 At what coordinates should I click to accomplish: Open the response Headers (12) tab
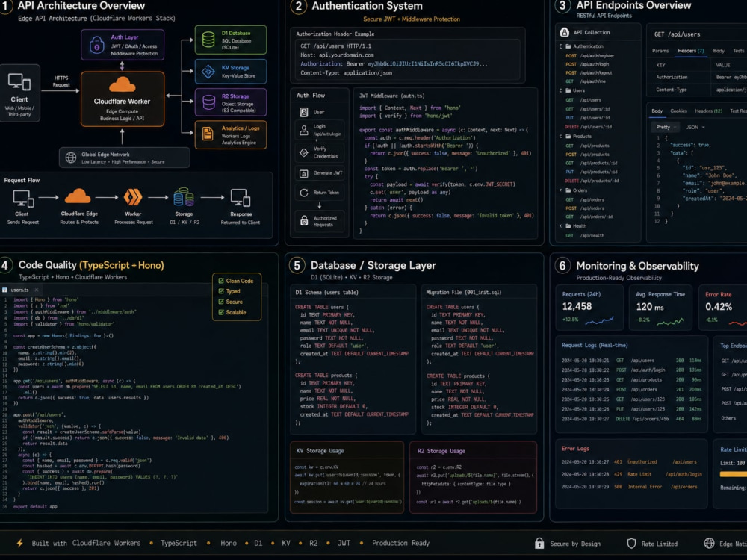click(x=708, y=111)
